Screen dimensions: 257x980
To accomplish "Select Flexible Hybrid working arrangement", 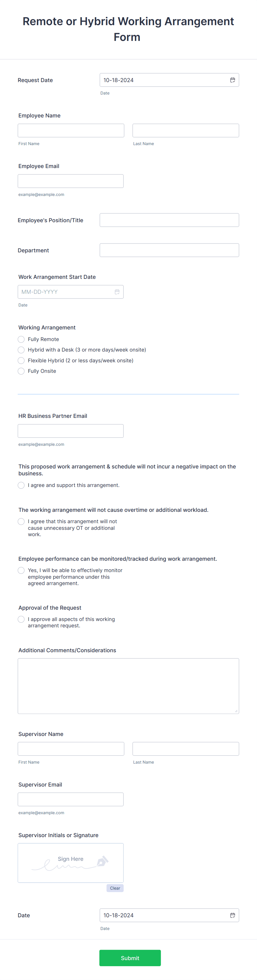I will click(x=21, y=360).
